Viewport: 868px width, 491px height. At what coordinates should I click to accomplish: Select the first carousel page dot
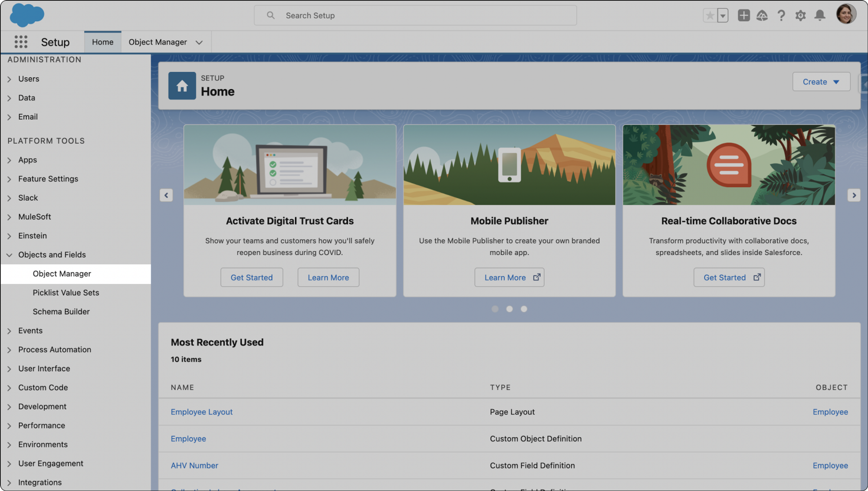(x=495, y=309)
